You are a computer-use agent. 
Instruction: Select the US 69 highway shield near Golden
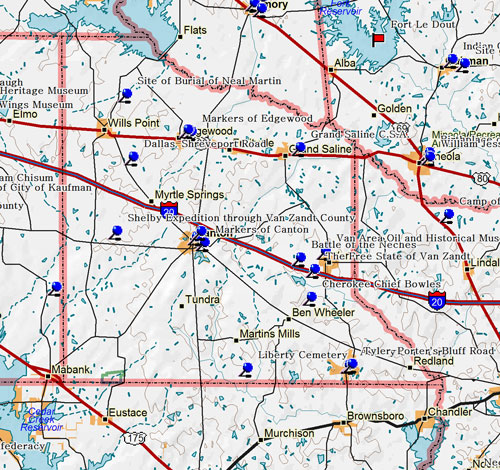(400, 128)
